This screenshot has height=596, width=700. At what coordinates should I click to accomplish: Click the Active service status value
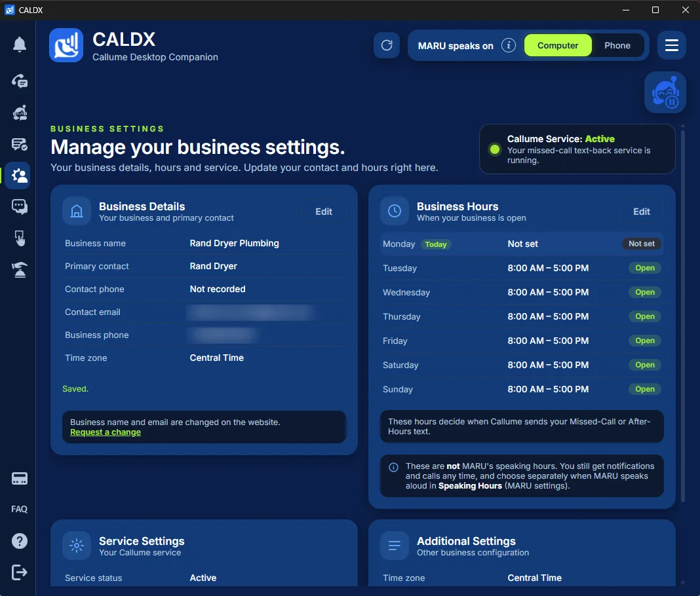coord(203,578)
